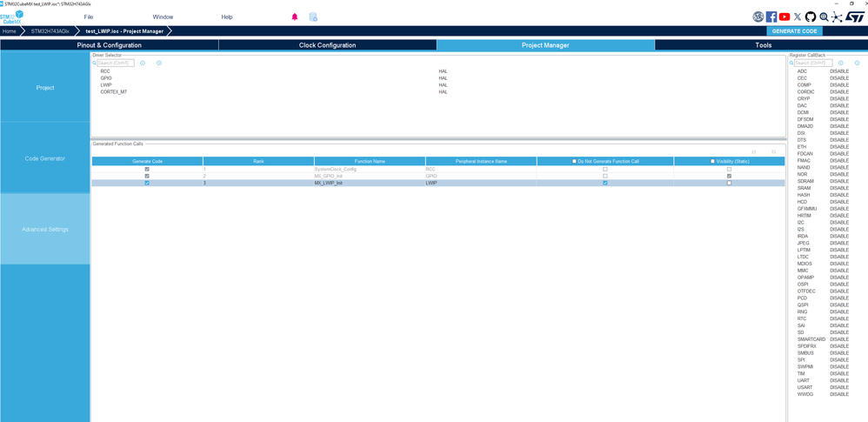Enable Visibility (Static) for MX_LWIP_Init row

729,183
